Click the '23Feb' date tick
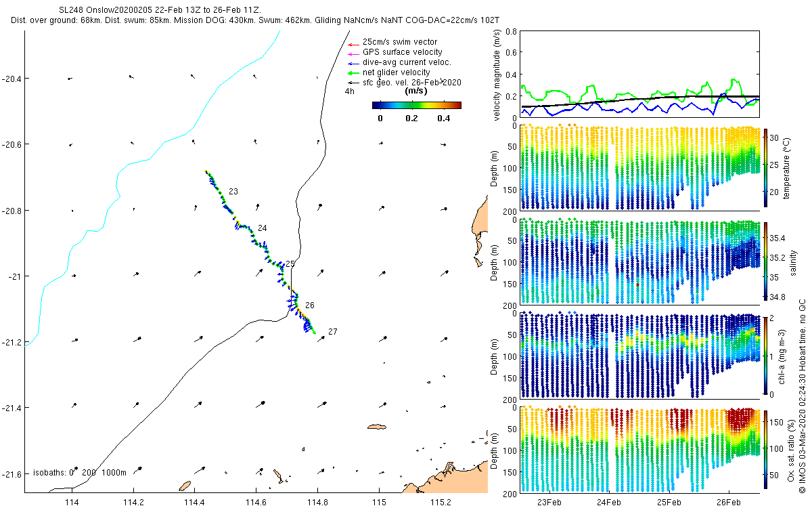The height and width of the screenshot is (508, 812). coord(549,503)
